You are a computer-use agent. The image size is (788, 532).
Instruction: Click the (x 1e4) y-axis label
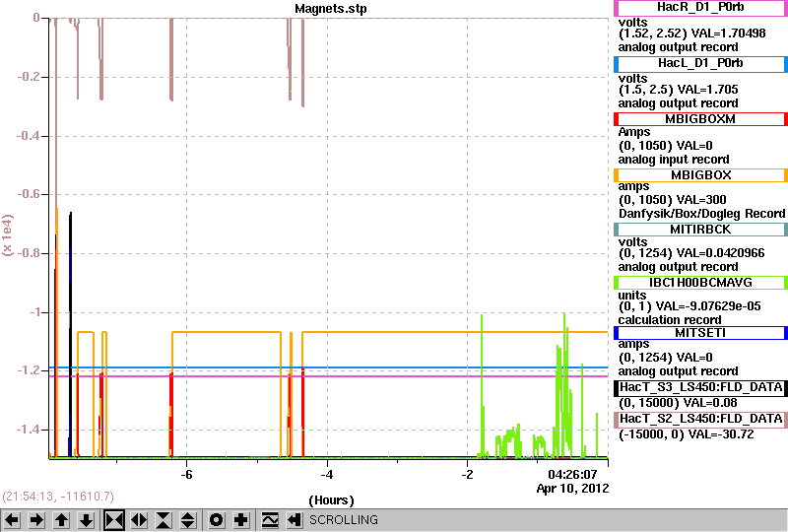8,235
